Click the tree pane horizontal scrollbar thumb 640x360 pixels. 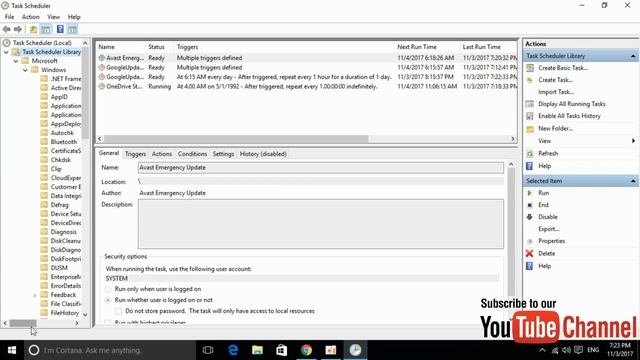click(x=23, y=323)
